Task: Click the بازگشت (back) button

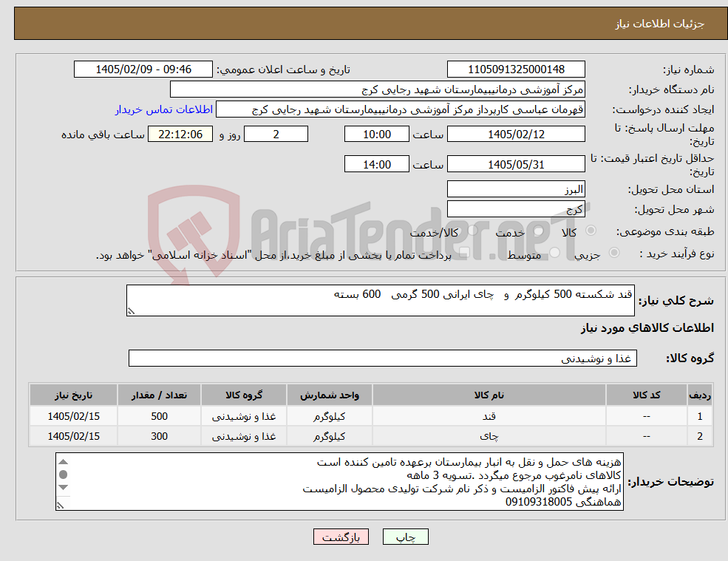Action: (x=341, y=537)
